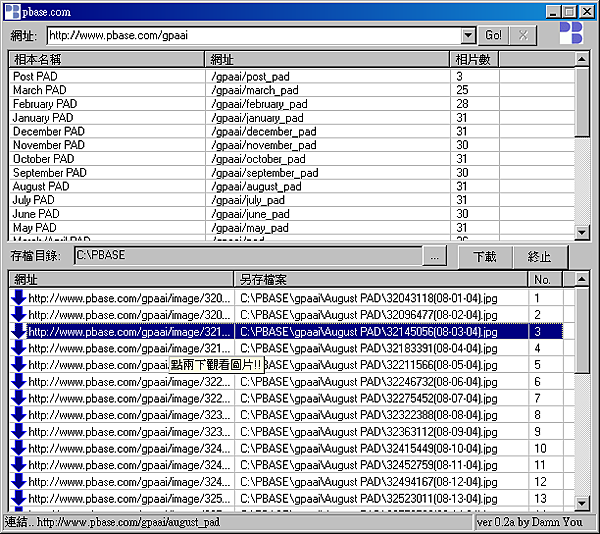Click the 下載 download button
Screen dimensions: 600x534
click(485, 256)
